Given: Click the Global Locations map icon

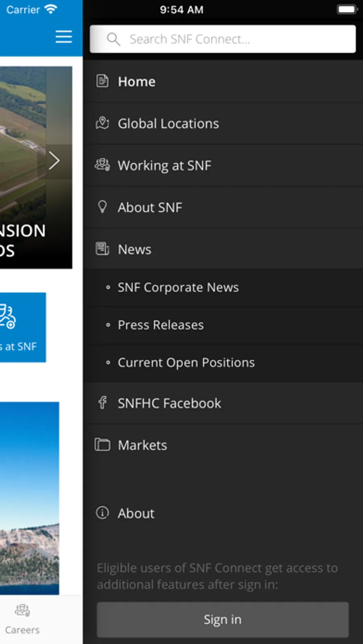Looking at the screenshot, I should [102, 123].
